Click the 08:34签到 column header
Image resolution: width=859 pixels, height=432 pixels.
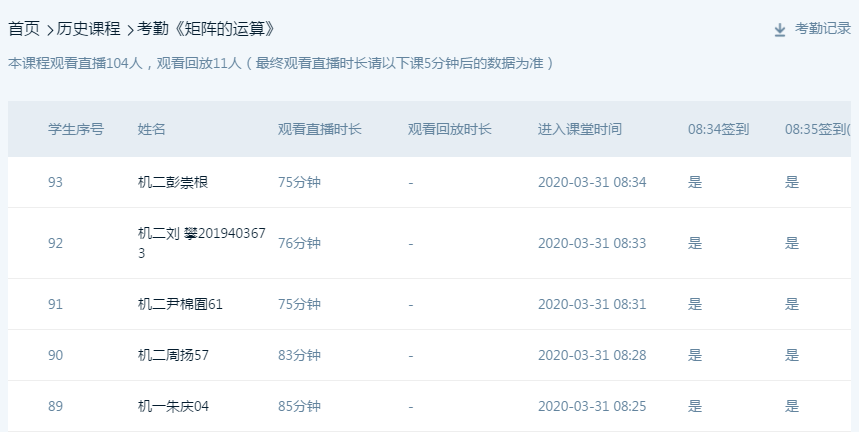(x=718, y=129)
